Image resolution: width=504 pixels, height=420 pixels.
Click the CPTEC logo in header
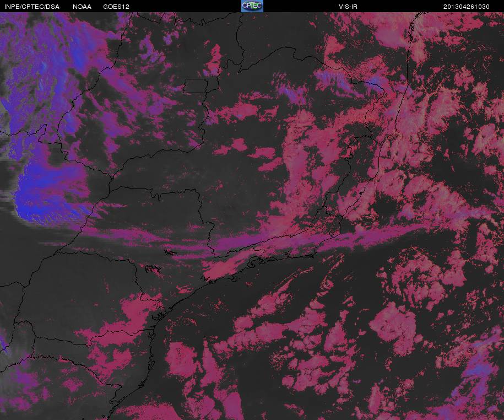click(252, 6)
